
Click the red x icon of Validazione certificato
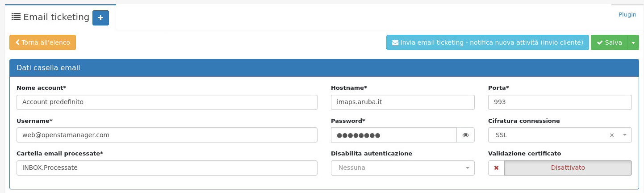click(496, 168)
